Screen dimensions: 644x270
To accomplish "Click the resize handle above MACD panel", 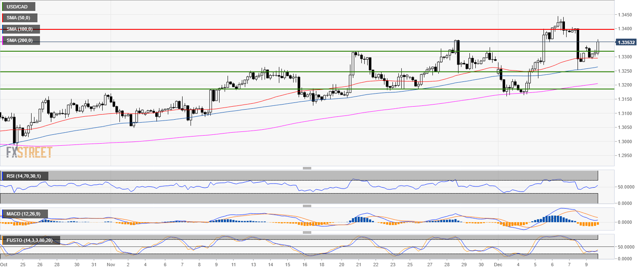I will 307,206.
